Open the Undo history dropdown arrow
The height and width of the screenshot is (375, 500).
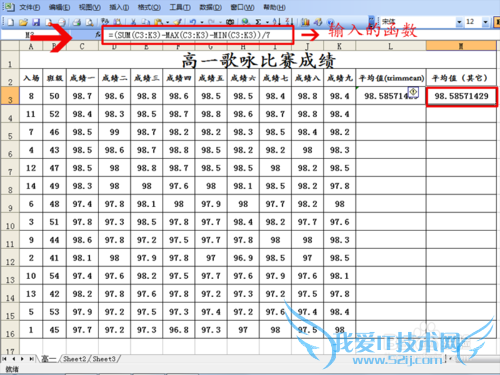(x=201, y=23)
